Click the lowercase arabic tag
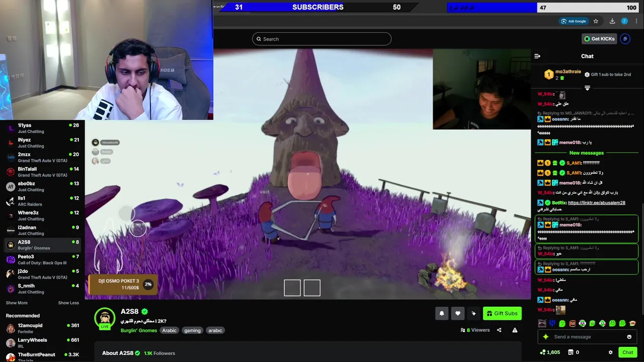The width and height of the screenshot is (644, 362). 215,330
